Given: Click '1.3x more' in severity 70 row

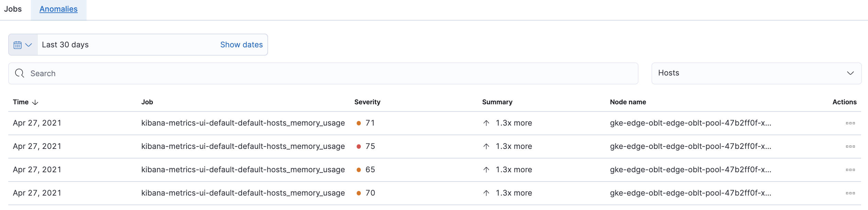Looking at the screenshot, I should tap(514, 193).
